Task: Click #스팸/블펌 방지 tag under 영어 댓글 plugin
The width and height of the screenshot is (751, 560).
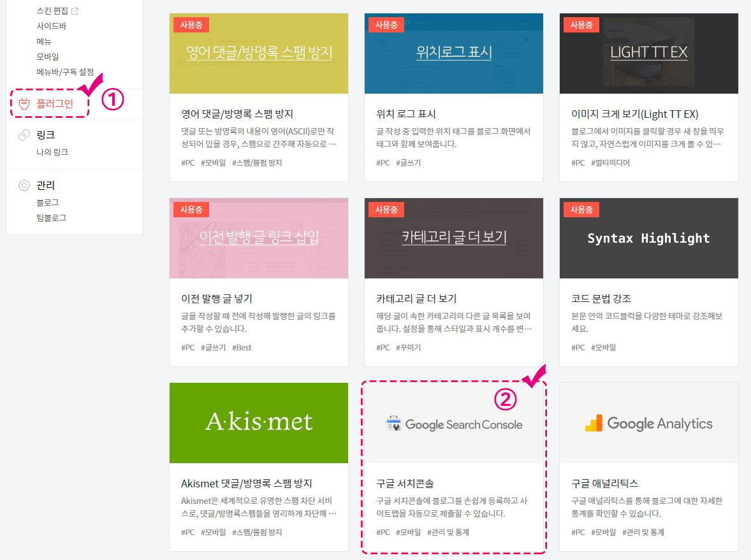Action: point(257,162)
